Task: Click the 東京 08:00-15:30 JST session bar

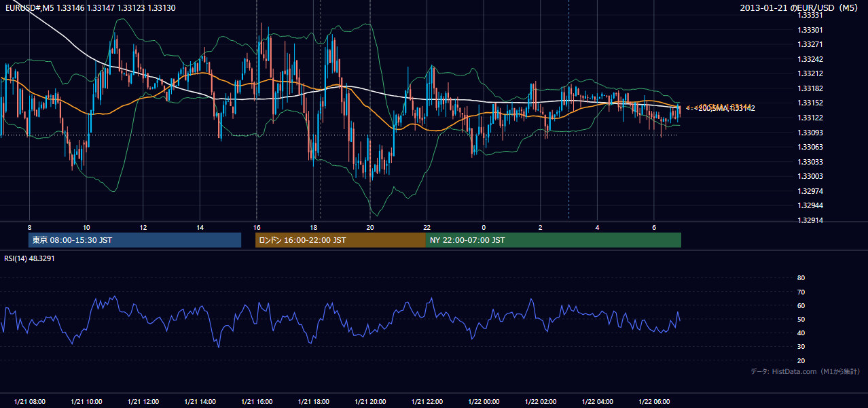Action: tap(134, 240)
